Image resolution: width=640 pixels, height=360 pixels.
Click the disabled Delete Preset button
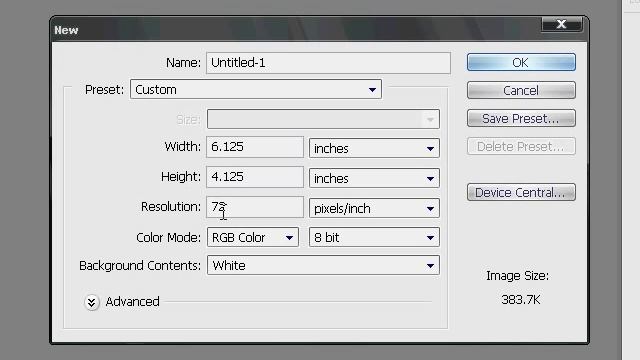[x=521, y=146]
